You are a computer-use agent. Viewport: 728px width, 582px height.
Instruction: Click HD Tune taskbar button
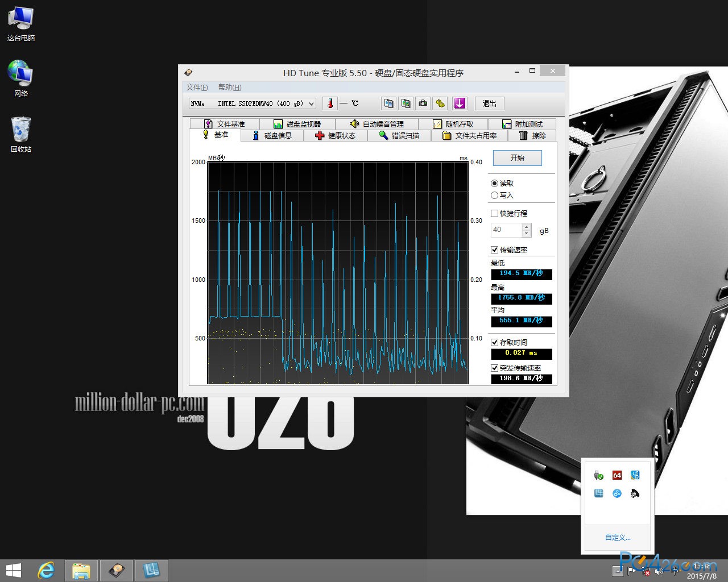point(117,571)
